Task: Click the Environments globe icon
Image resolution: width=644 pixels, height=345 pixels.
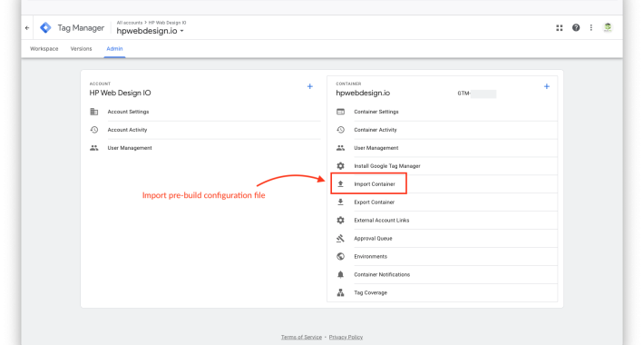Action: point(340,256)
